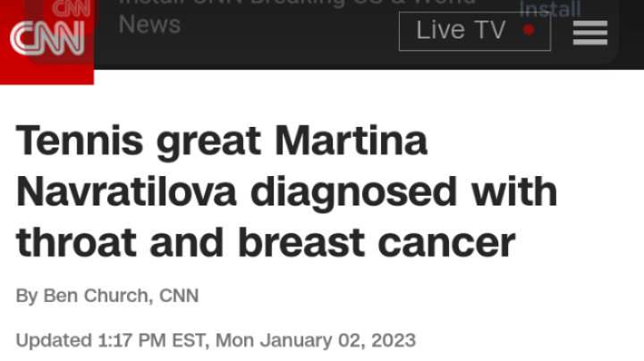The height and width of the screenshot is (361, 644).
Task: Click the word "By" in the byline
Action: 26,296
